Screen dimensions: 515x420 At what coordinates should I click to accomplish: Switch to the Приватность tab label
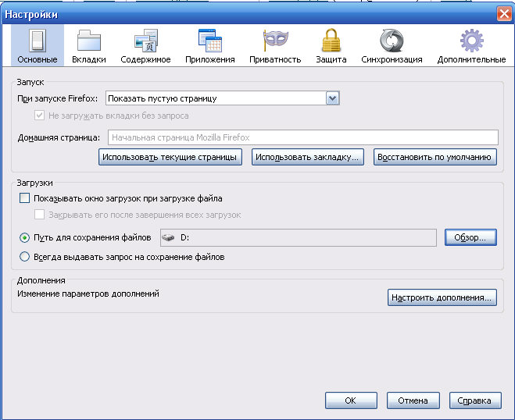pos(275,59)
